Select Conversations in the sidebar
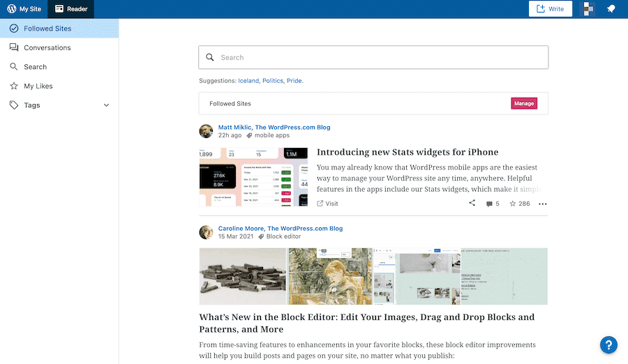Image resolution: width=628 pixels, height=364 pixels. (x=47, y=47)
